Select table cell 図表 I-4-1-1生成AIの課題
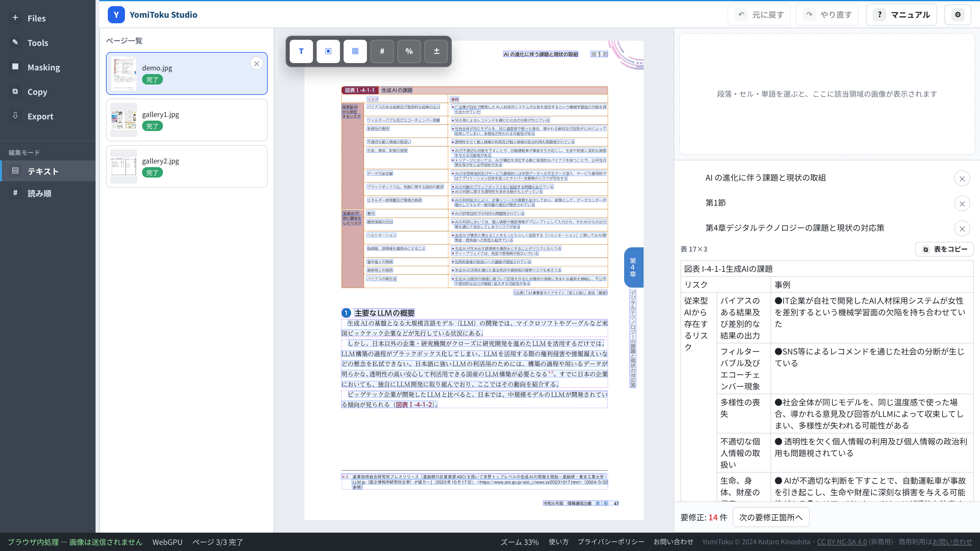980x551 pixels. tap(827, 269)
